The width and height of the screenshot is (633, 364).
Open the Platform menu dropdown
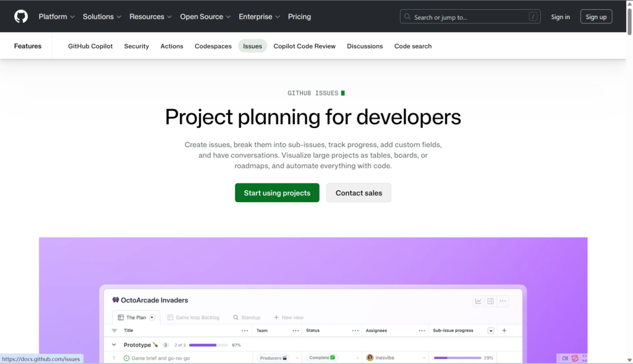56,17
